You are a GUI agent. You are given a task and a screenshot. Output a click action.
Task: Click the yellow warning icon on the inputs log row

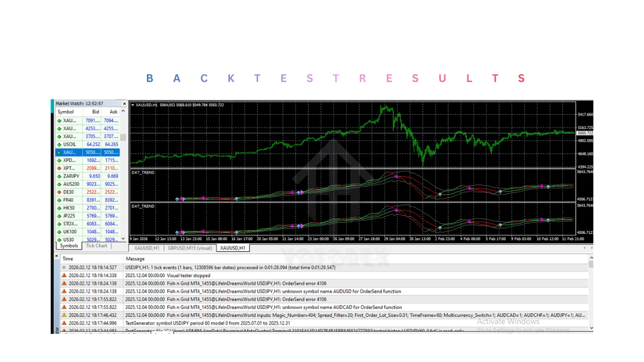(x=64, y=315)
